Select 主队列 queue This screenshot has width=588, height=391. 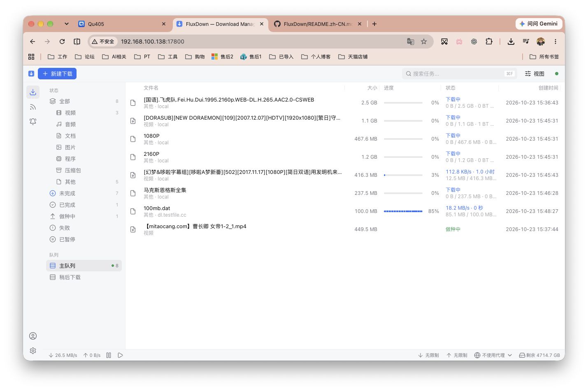click(84, 266)
